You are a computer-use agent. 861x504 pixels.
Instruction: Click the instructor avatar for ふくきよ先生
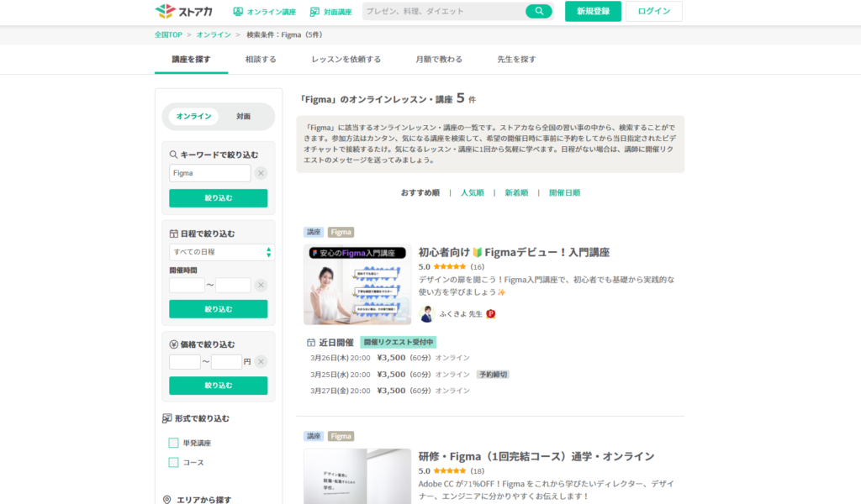(427, 314)
